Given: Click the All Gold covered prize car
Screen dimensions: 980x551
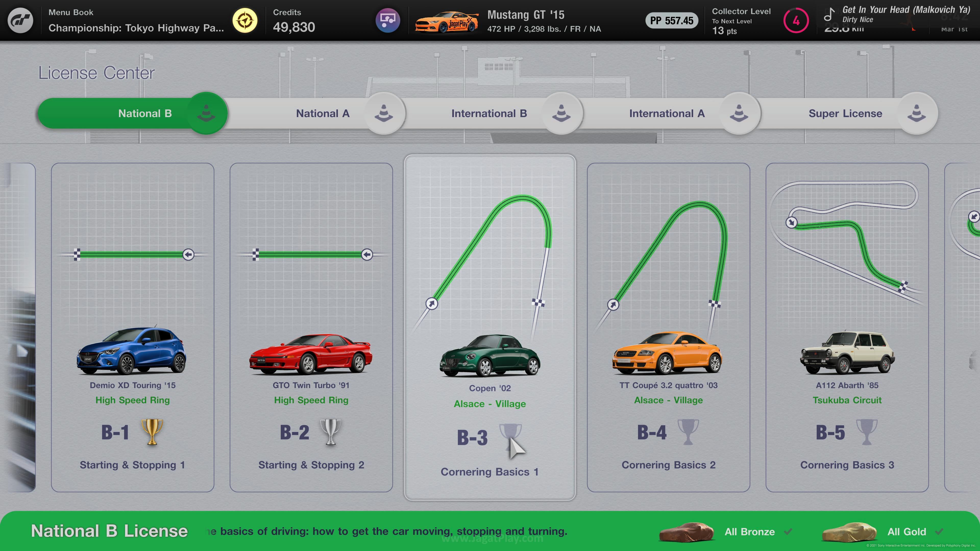Looking at the screenshot, I should pyautogui.click(x=849, y=532).
